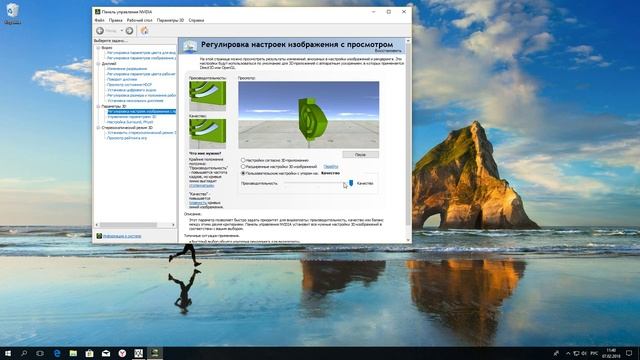Click the Производительность sample thumbnail

pos(207,96)
